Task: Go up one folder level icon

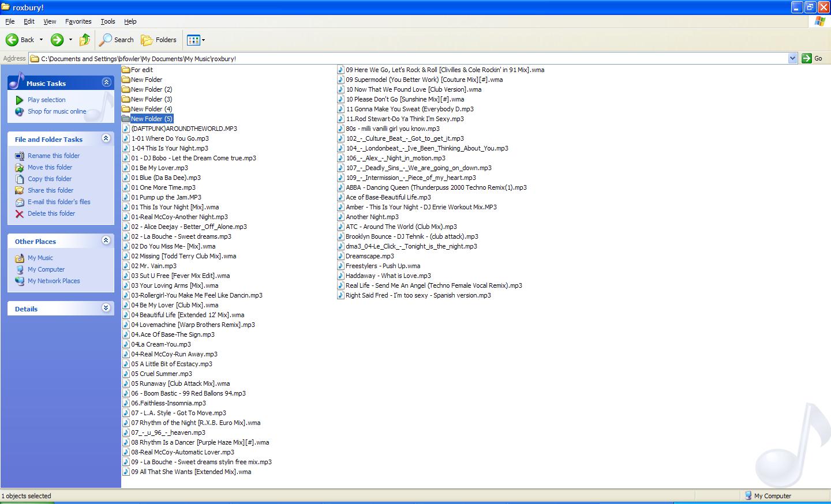Action: 85,40
